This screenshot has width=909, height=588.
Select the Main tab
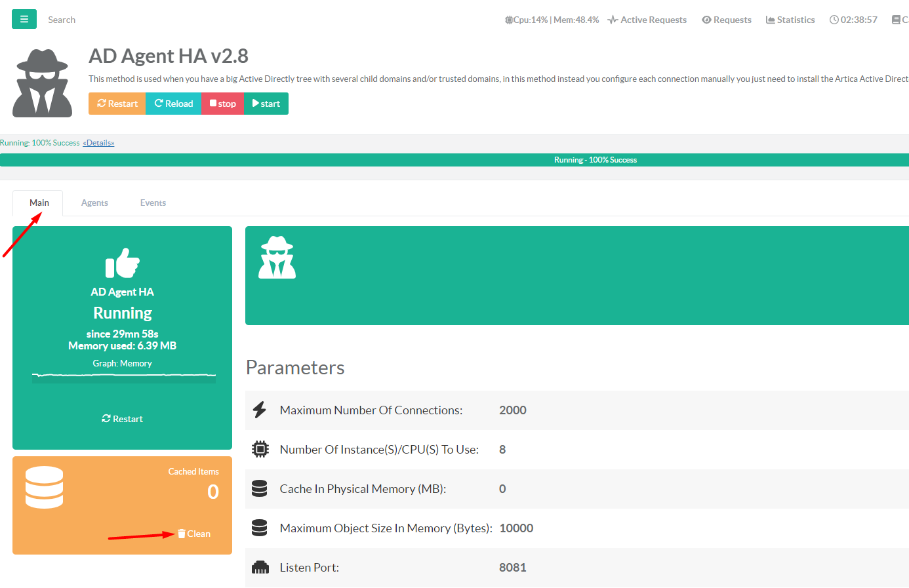tap(39, 203)
